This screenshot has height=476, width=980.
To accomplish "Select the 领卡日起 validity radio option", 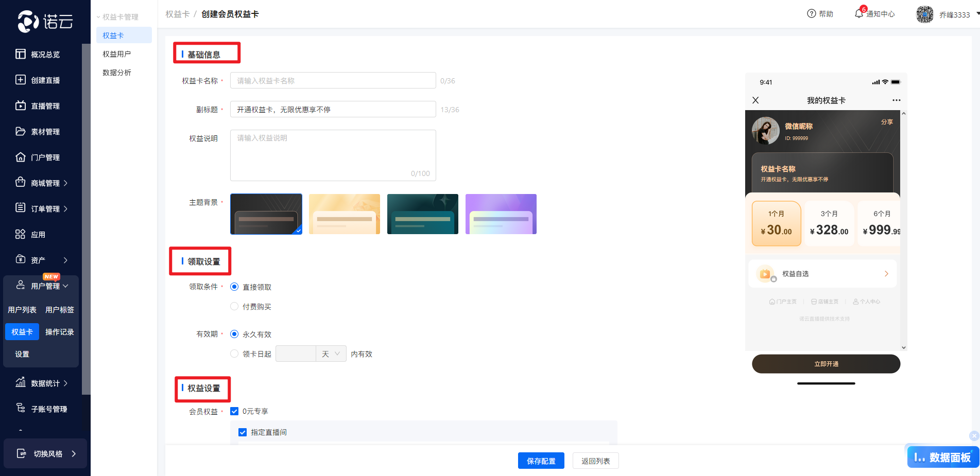I will pyautogui.click(x=234, y=354).
